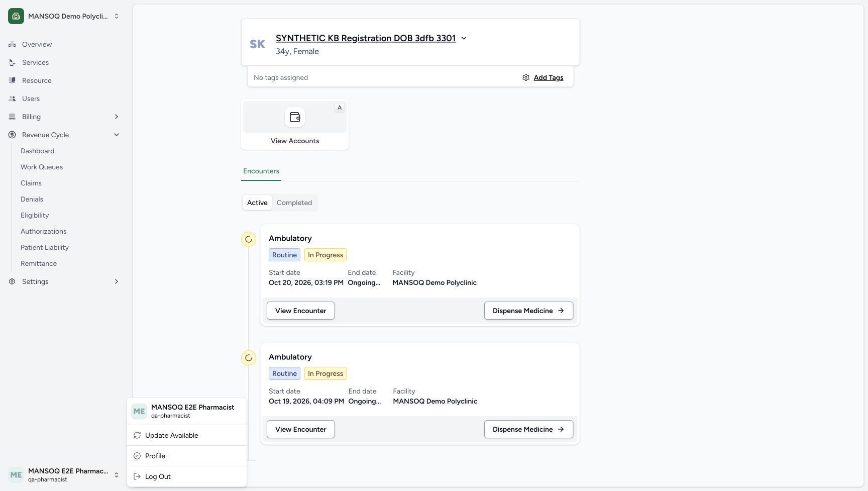Switch to the Completed encounters view
The height and width of the screenshot is (491, 868).
point(294,203)
